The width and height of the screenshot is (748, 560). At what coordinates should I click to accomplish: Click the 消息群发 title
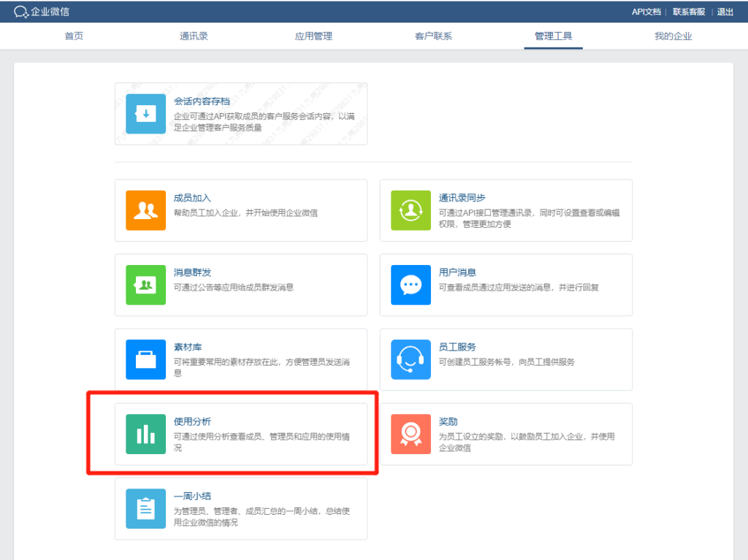[192, 272]
